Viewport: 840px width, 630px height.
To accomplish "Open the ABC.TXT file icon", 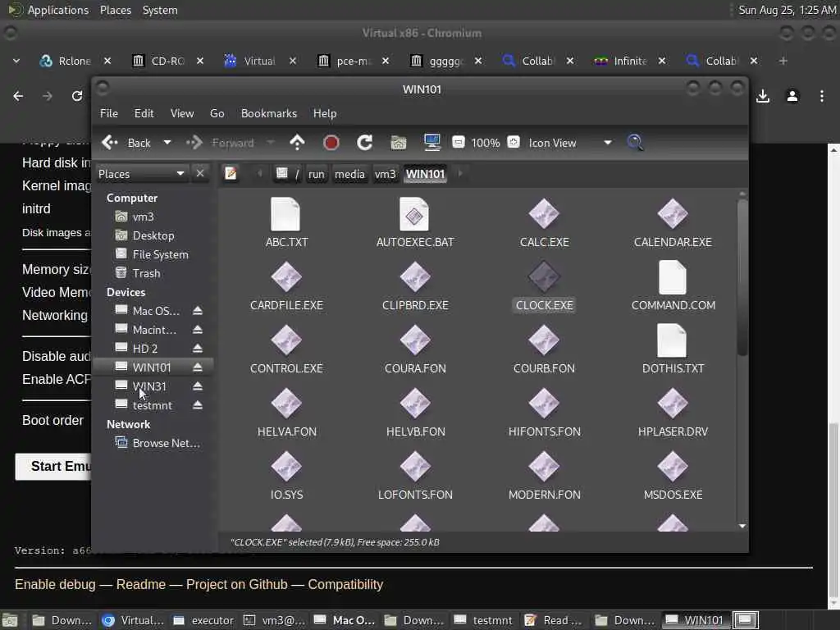I will point(285,215).
